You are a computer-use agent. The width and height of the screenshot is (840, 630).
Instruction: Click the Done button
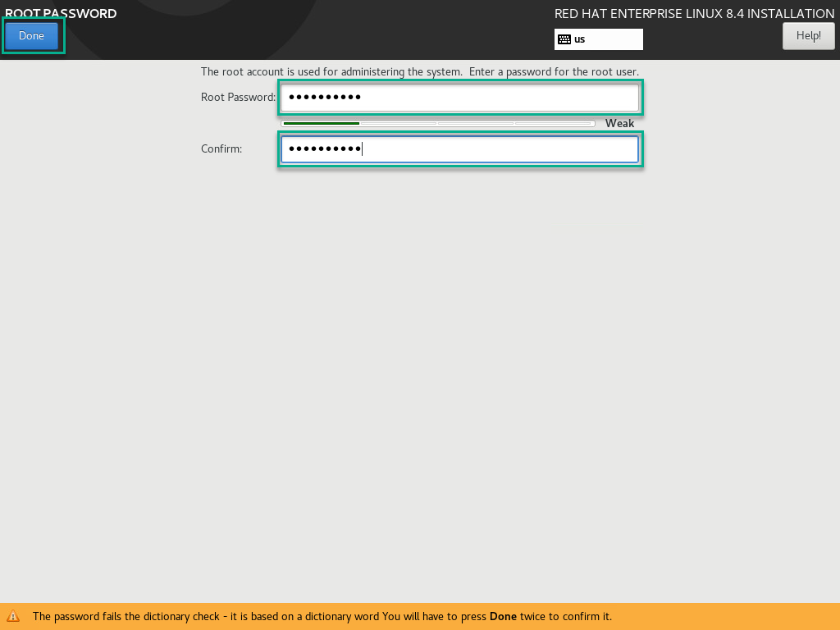(x=32, y=36)
